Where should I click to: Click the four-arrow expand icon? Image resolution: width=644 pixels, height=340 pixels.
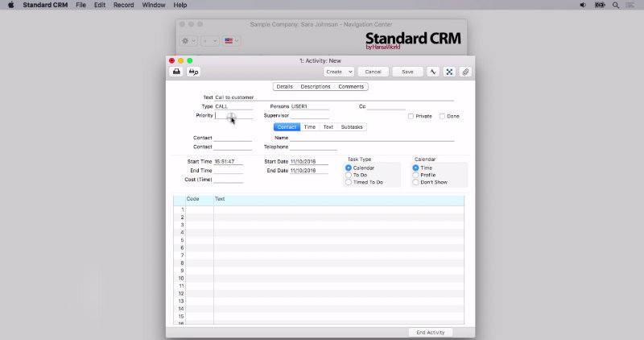(x=449, y=72)
